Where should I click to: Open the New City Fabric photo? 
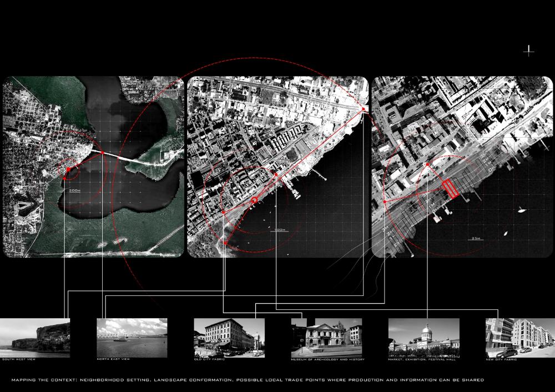(519, 337)
